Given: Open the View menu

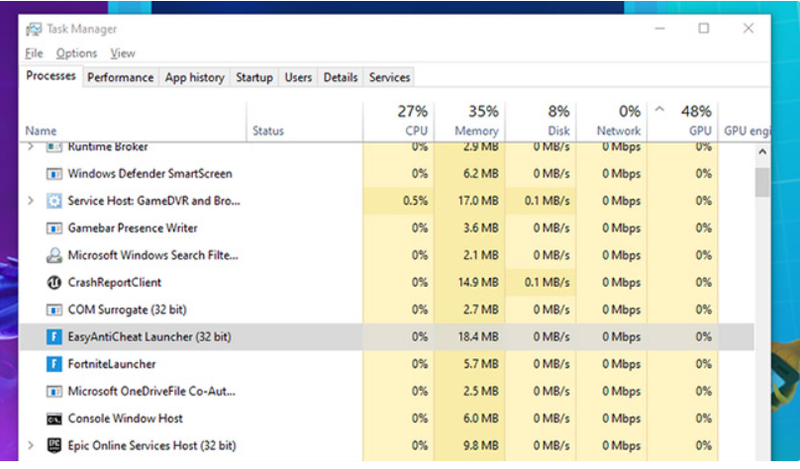Looking at the screenshot, I should pyautogui.click(x=122, y=53).
